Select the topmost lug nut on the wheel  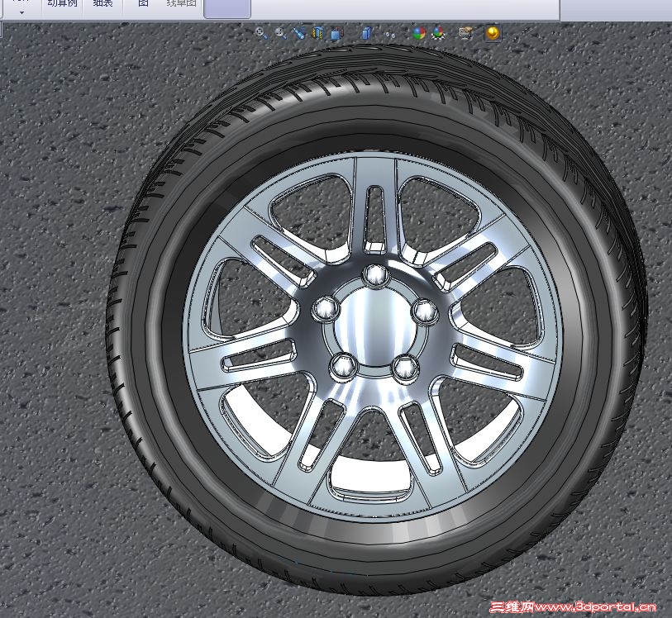point(375,274)
